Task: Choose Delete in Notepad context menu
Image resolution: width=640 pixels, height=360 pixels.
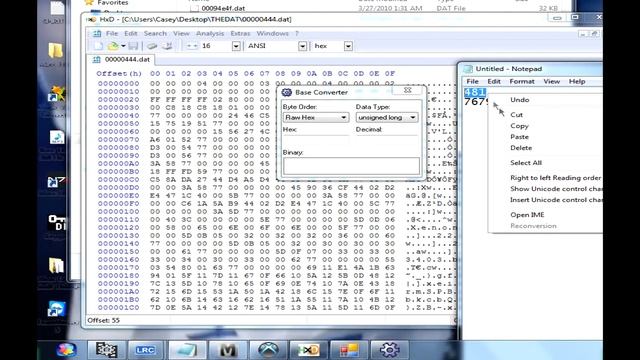Action: [x=521, y=148]
